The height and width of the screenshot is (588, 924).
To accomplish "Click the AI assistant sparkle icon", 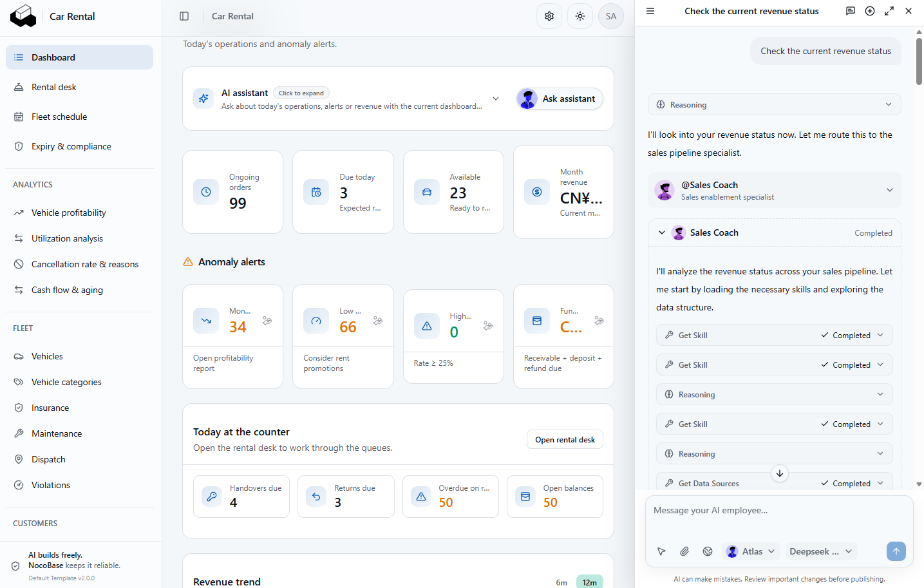I will coord(203,99).
